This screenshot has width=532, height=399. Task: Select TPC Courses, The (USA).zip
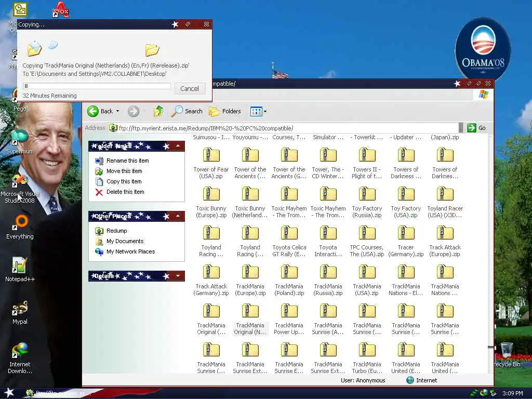367,242
